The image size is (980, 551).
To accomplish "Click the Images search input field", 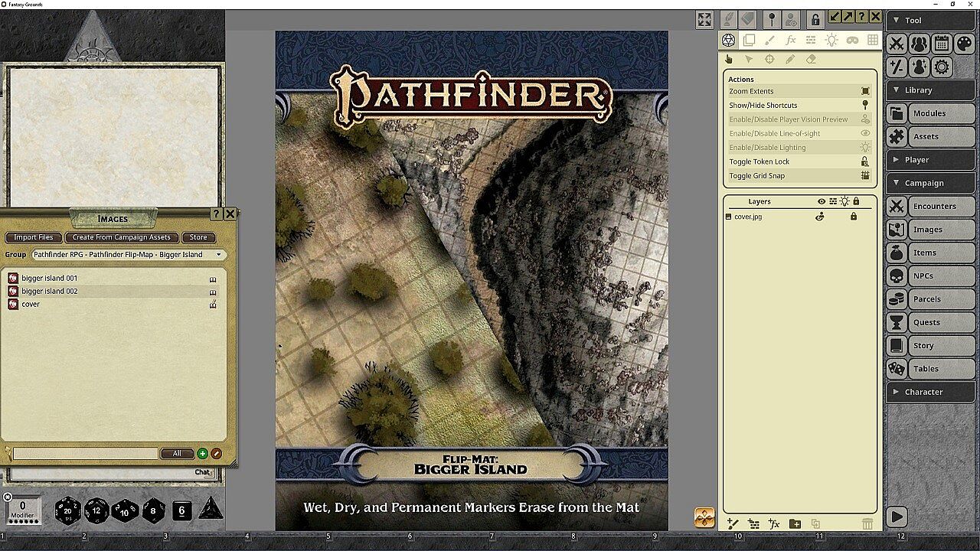I will tap(85, 454).
